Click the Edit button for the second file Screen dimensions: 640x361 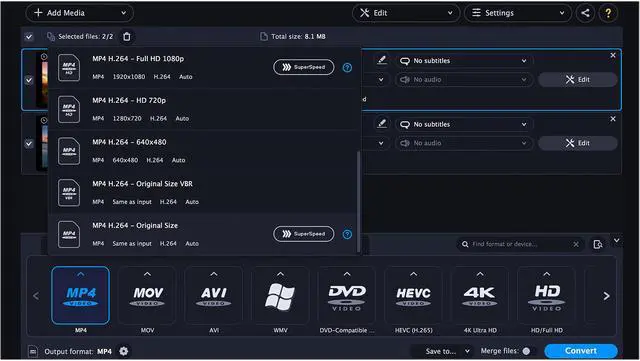point(578,143)
